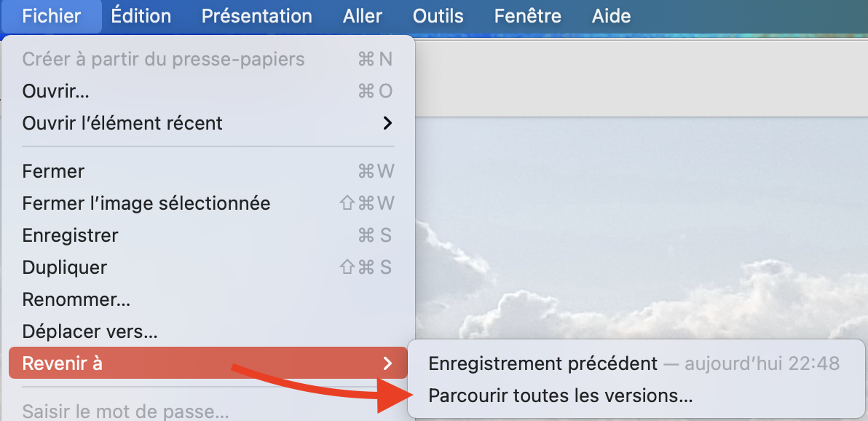Open the Édition menu
The image size is (868, 421).
coord(141,16)
